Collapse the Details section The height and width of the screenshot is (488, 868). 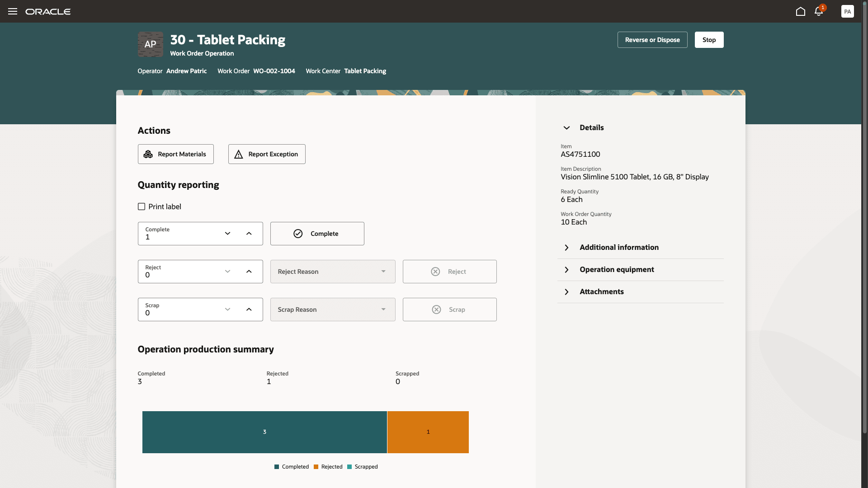pos(566,128)
